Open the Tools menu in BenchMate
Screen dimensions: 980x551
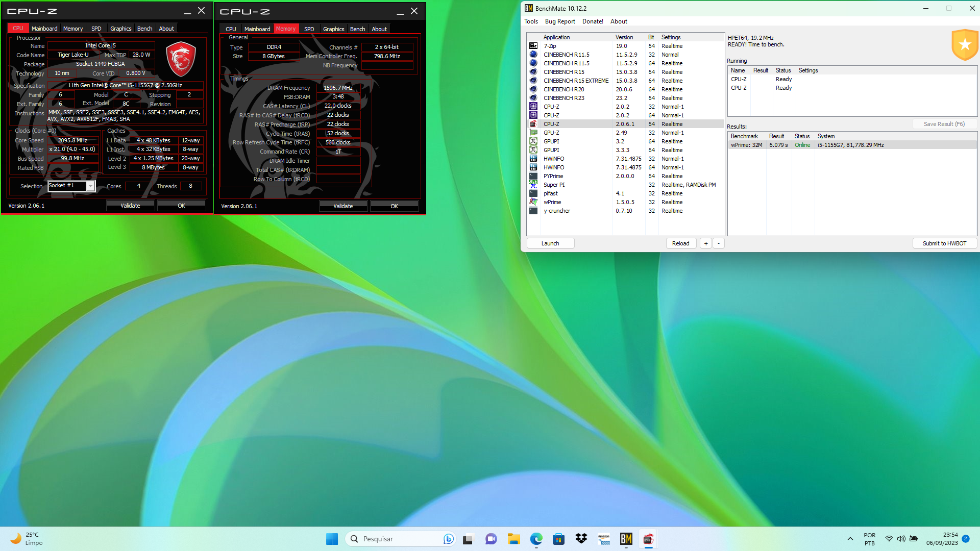point(531,21)
